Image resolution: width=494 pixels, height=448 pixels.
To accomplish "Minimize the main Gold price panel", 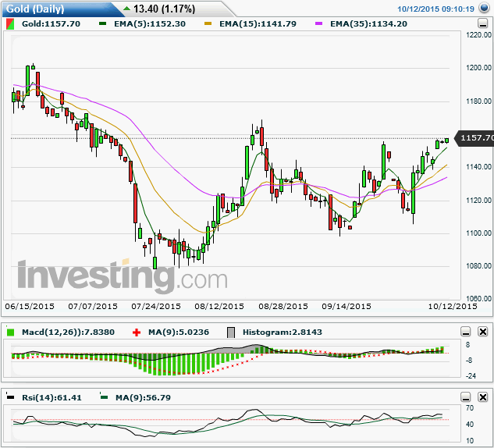I will coord(482,23).
